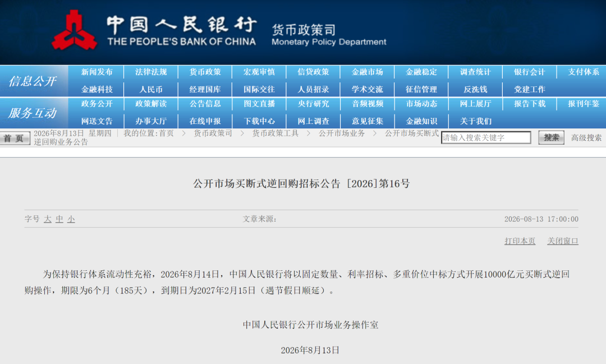
Task: Select 网上展厅 navigation link
Action: coord(475,104)
